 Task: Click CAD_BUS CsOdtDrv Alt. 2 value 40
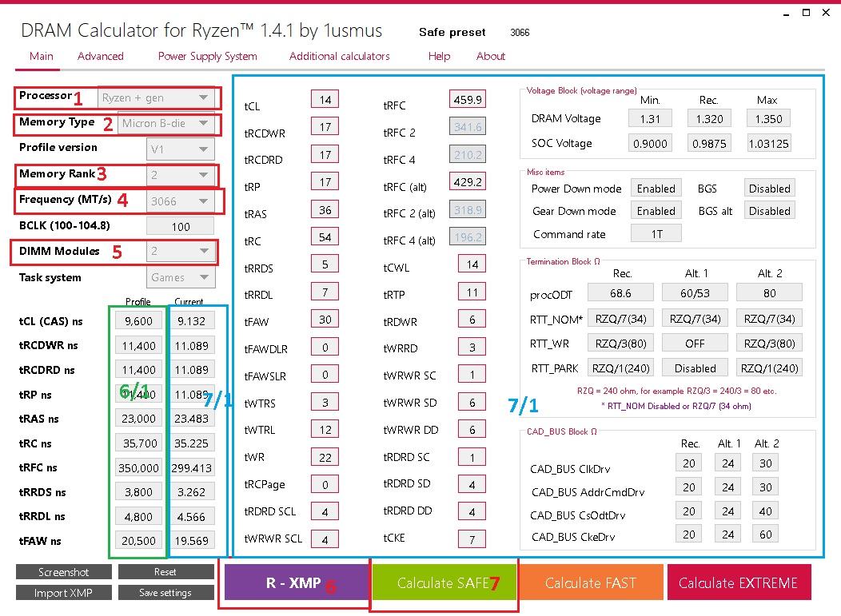tap(765, 511)
